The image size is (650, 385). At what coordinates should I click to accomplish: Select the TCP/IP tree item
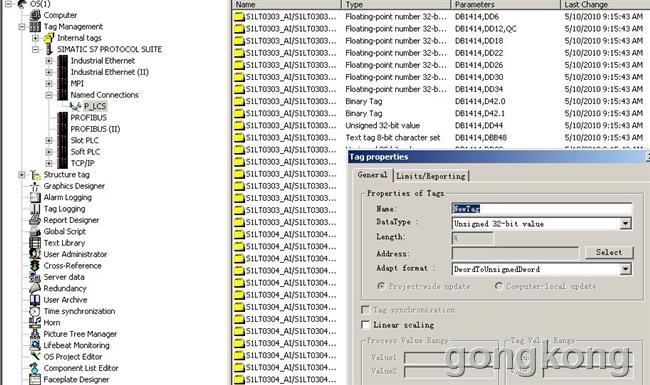tap(82, 163)
